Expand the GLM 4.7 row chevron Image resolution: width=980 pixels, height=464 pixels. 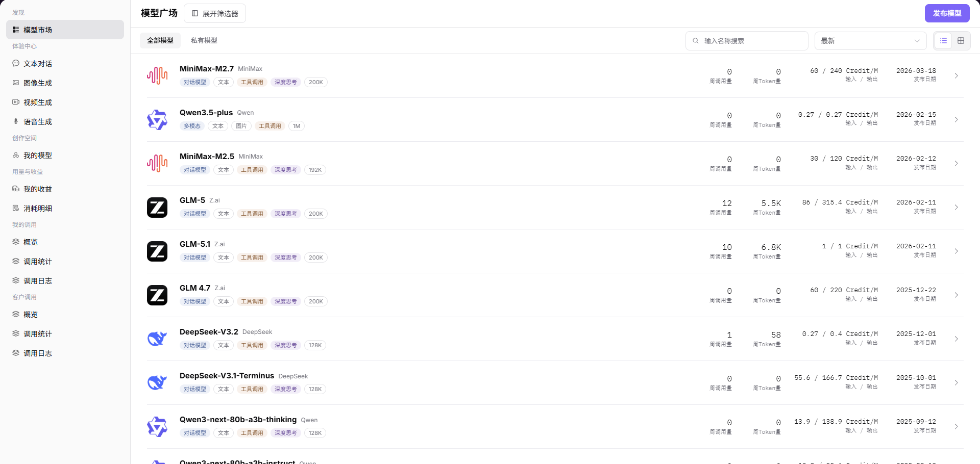pos(956,295)
